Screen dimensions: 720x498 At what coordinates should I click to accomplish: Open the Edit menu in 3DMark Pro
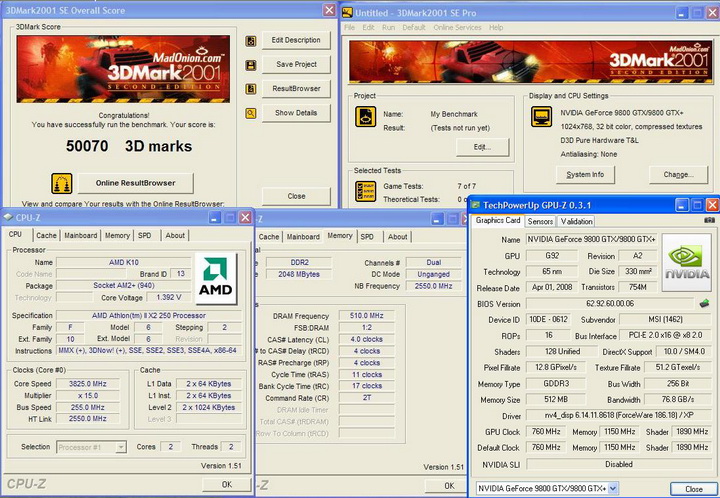(369, 28)
